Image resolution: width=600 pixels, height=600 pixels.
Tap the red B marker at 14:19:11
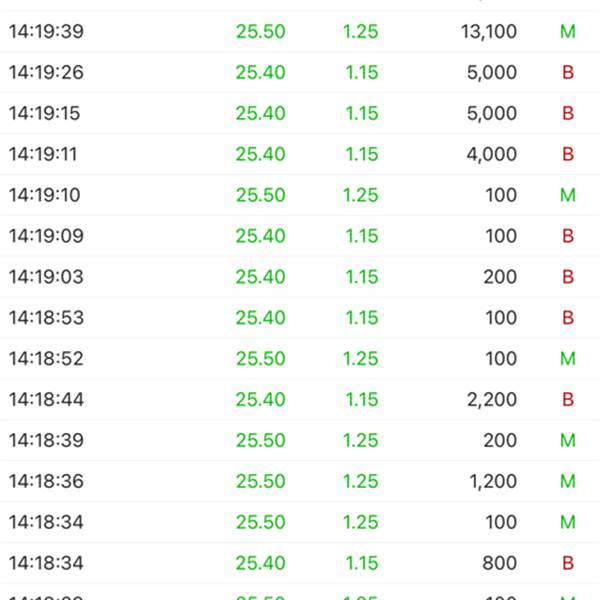(x=568, y=155)
